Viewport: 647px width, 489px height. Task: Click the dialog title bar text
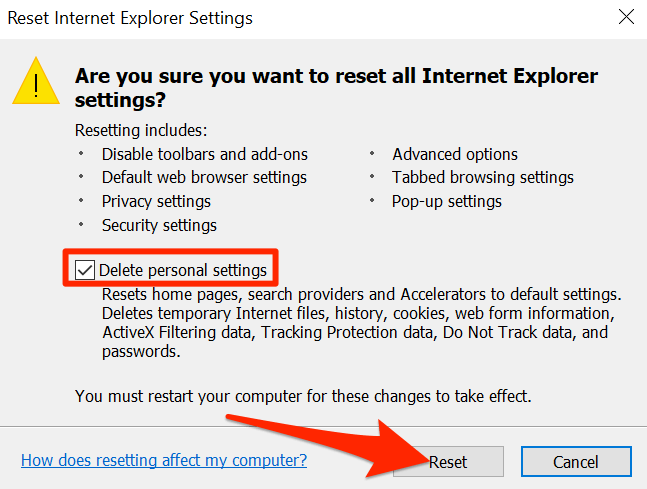[130, 18]
